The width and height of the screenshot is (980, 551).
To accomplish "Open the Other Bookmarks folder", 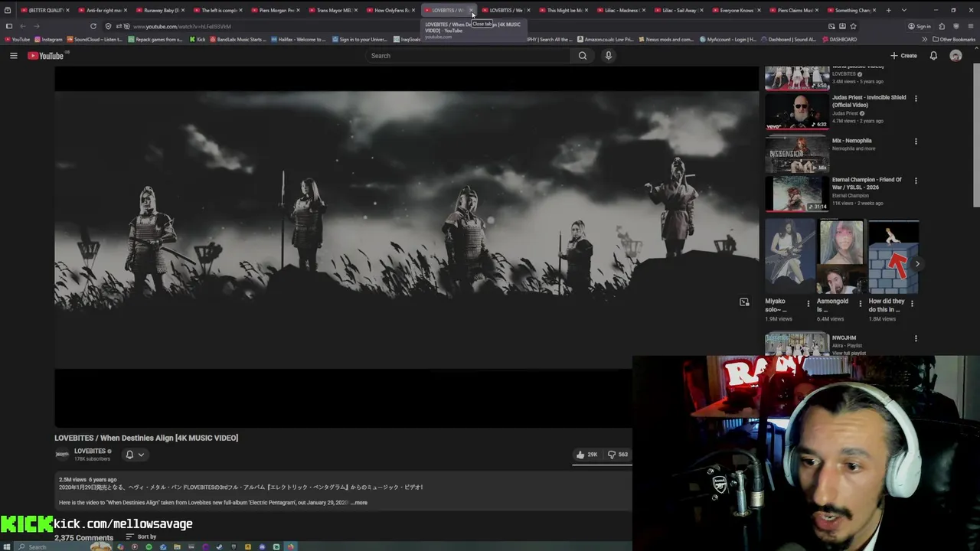I will click(x=953, y=39).
